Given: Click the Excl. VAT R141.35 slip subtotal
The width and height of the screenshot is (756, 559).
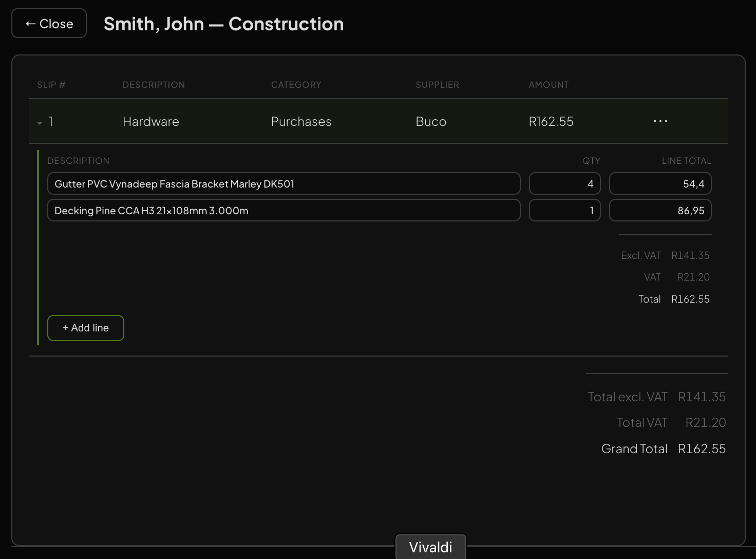Looking at the screenshot, I should [x=690, y=255].
